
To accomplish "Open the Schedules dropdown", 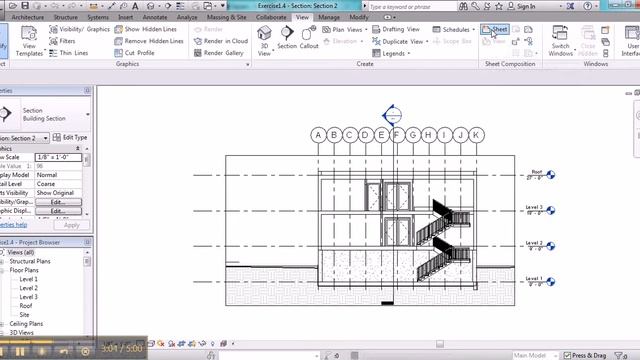I will tap(453, 30).
